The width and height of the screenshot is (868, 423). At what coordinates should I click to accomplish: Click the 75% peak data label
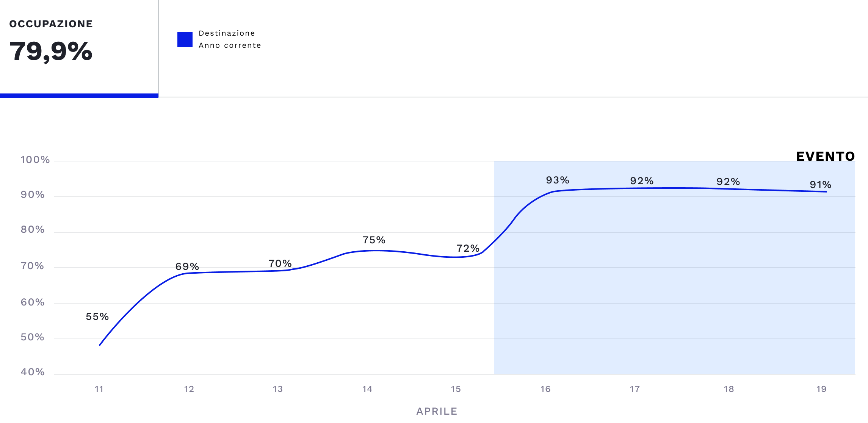pos(374,240)
